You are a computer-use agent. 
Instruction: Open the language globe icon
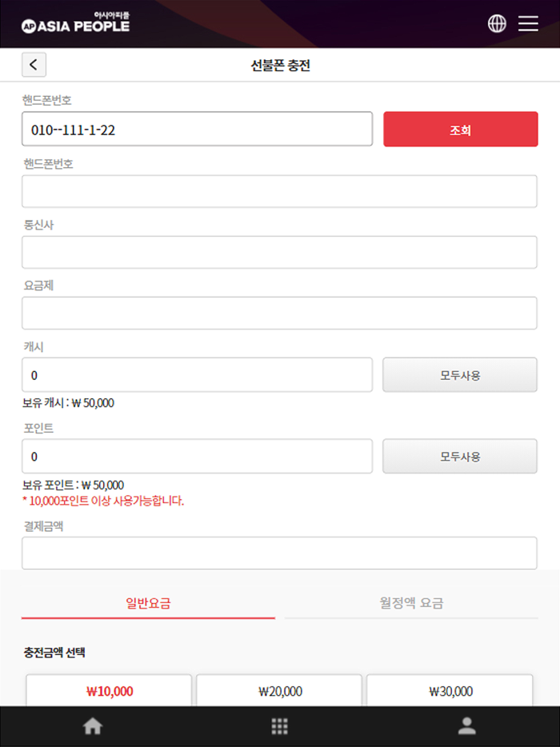coord(497,24)
